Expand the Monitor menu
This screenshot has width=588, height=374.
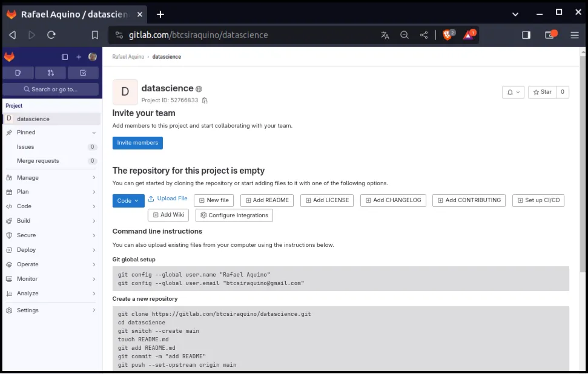(51, 279)
